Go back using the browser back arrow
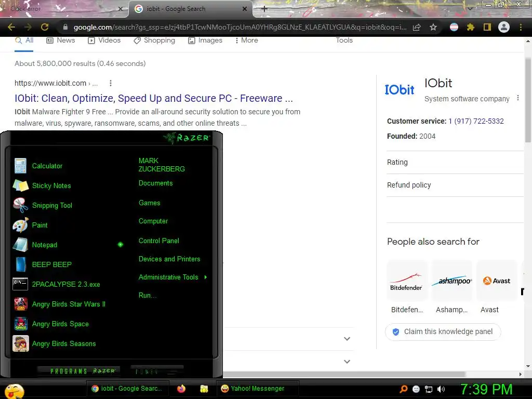This screenshot has height=399, width=532. pos(11,27)
